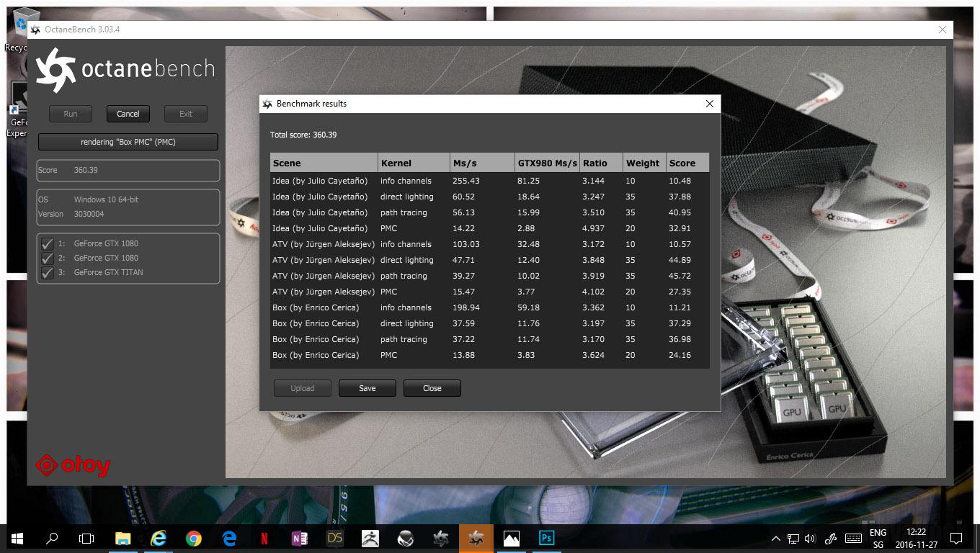Select the Version value 3030004
This screenshot has width=980, height=553.
click(89, 214)
